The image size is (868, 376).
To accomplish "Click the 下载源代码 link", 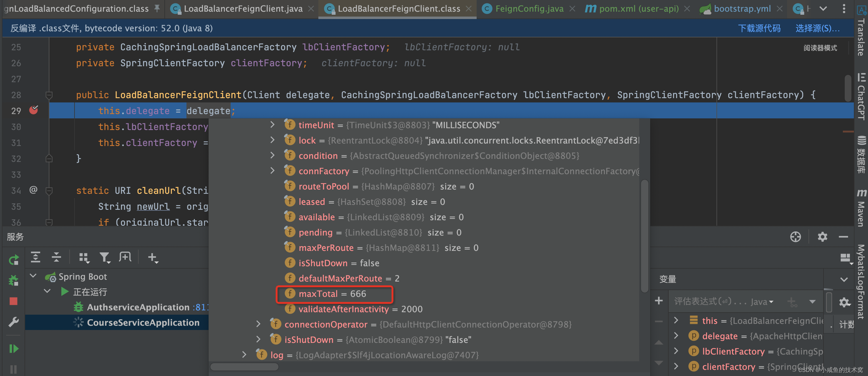I will [759, 28].
